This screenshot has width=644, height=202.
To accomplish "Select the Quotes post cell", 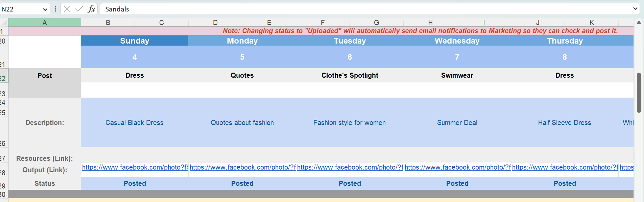I will click(x=242, y=75).
